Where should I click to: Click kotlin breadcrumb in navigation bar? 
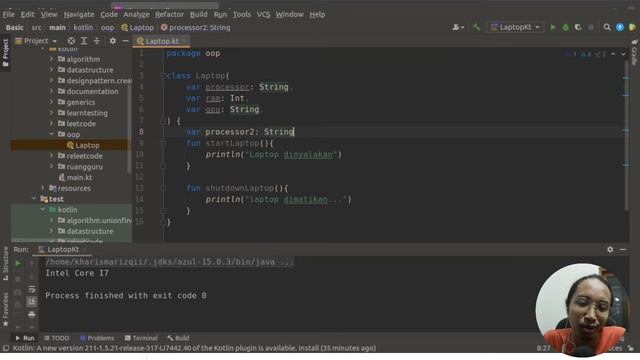83,27
